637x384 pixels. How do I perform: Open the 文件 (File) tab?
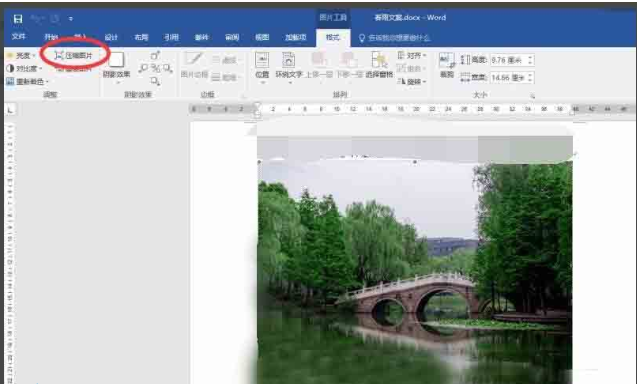click(19, 37)
